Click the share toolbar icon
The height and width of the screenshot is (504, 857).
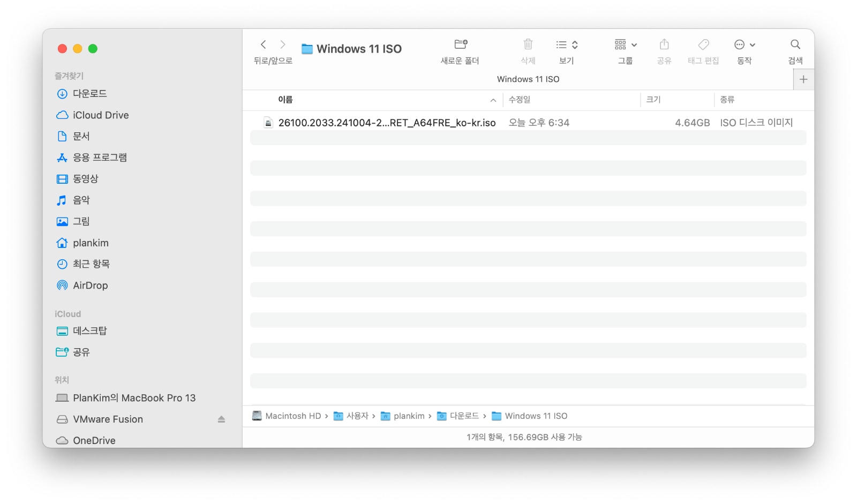pyautogui.click(x=664, y=44)
